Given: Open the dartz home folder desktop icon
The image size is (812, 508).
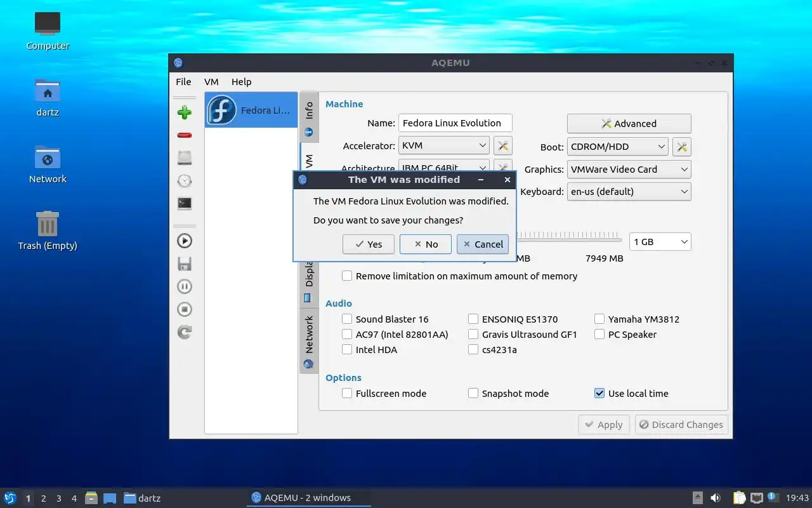Looking at the screenshot, I should 48,97.
